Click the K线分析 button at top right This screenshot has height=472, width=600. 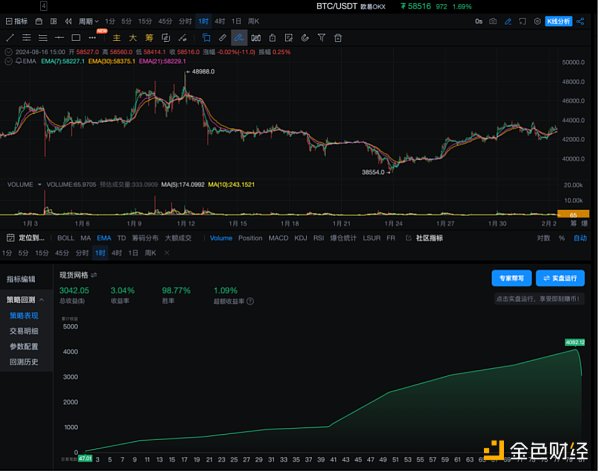coord(559,20)
